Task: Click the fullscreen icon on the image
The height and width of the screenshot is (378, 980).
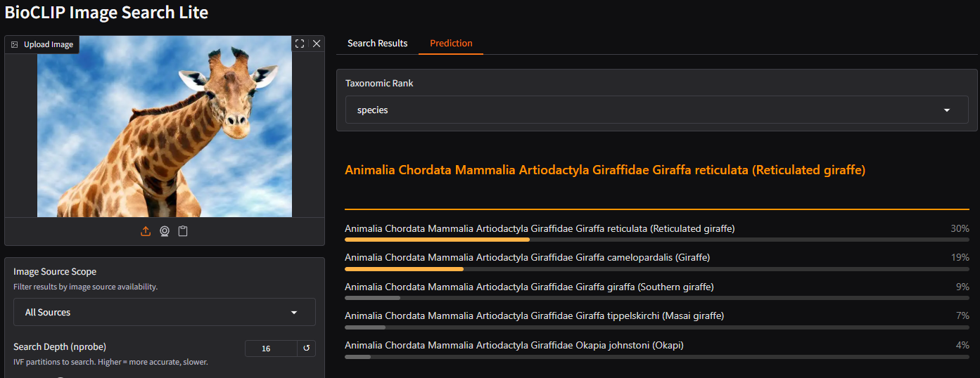Action: pyautogui.click(x=300, y=44)
